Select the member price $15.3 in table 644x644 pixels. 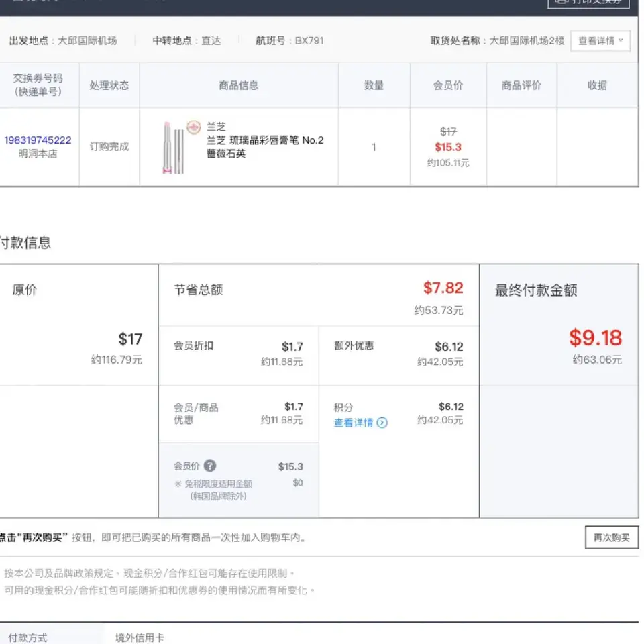click(448, 147)
